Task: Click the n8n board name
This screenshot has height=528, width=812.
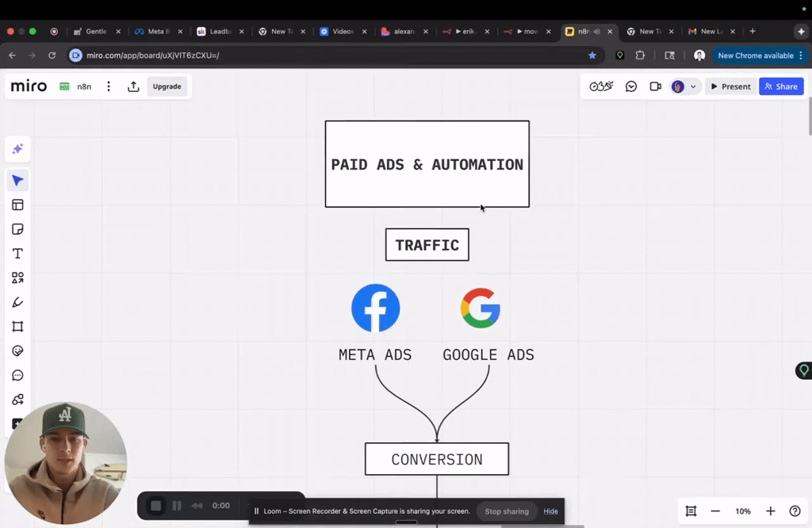Action: pos(84,86)
